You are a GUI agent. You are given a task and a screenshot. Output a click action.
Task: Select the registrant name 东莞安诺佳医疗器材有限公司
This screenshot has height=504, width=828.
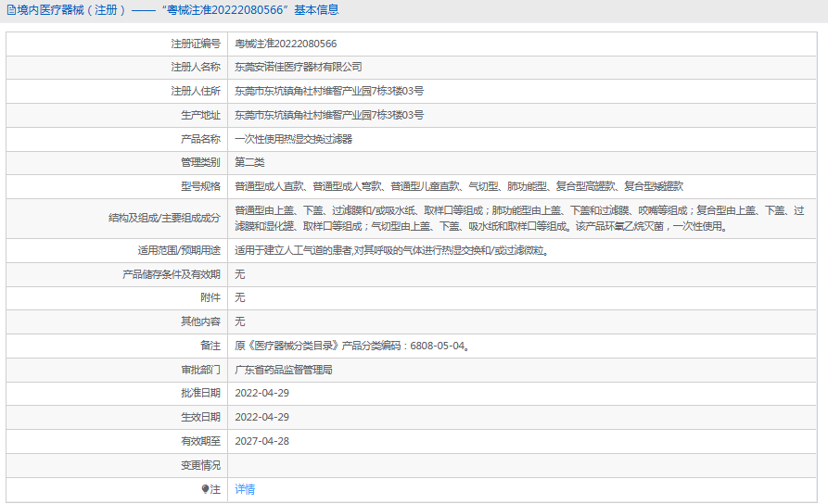299,67
